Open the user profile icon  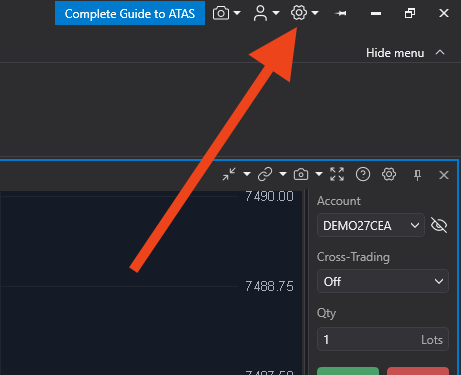(260, 13)
